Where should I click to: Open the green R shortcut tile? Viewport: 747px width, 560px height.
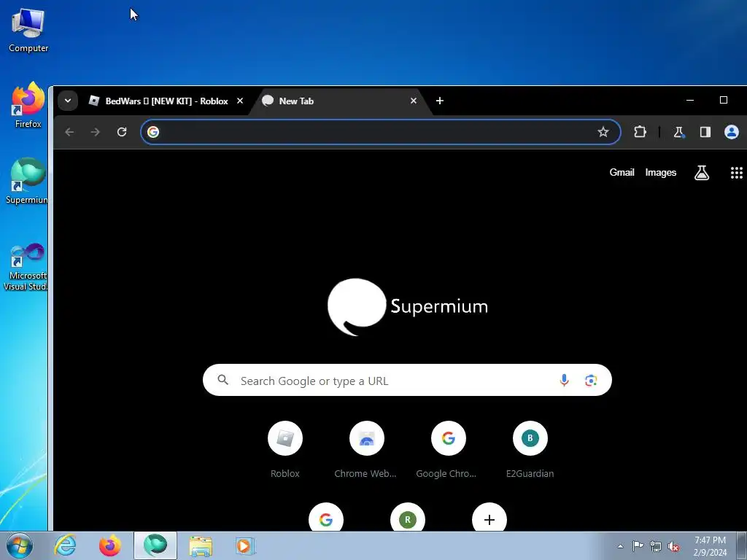click(407, 518)
